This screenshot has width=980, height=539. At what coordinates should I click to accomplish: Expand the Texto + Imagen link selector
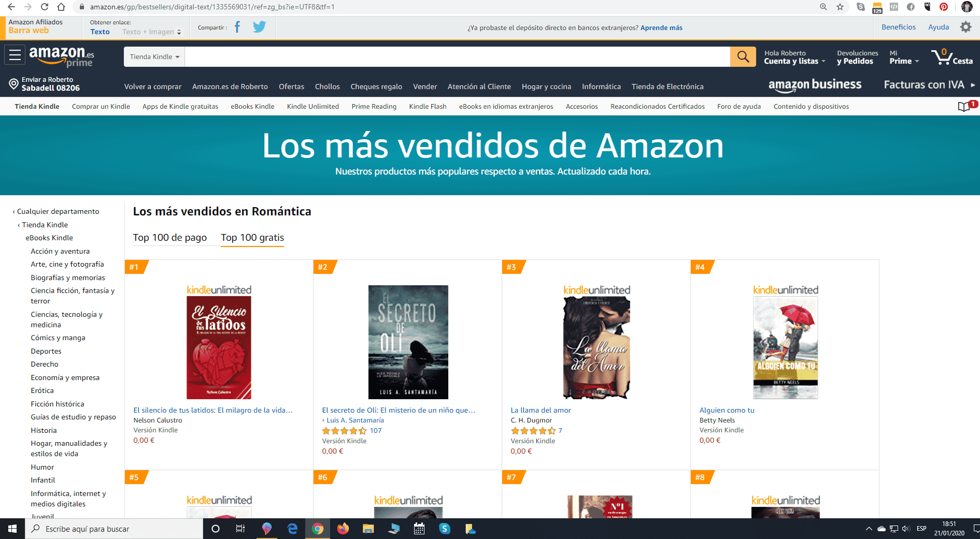pos(152,32)
